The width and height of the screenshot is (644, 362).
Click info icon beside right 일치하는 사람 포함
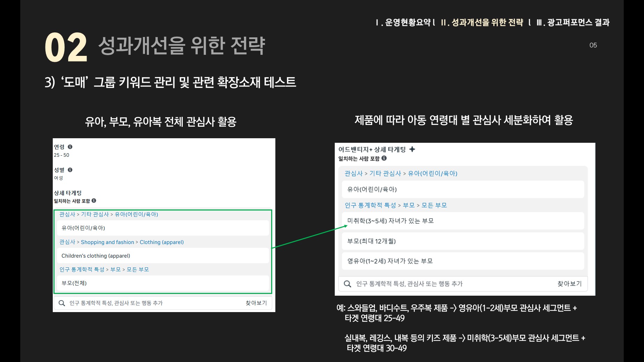[384, 158]
